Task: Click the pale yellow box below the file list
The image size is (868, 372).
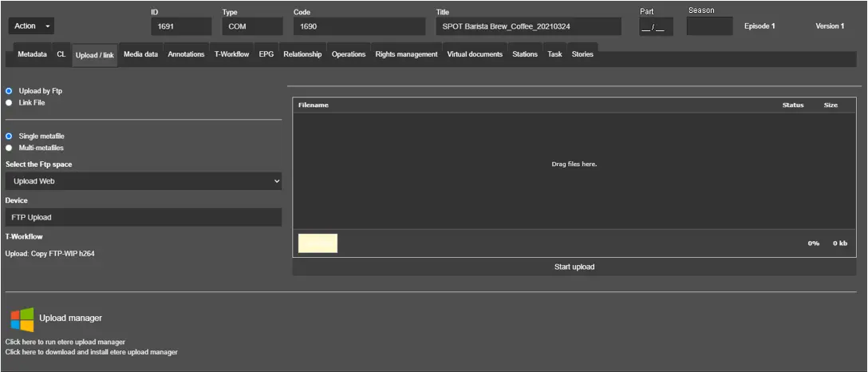Action: coord(318,243)
